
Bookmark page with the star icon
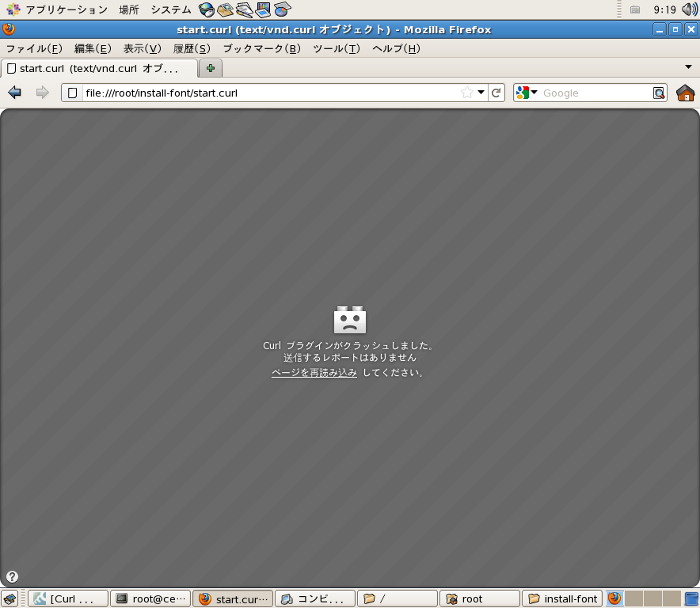pyautogui.click(x=467, y=93)
